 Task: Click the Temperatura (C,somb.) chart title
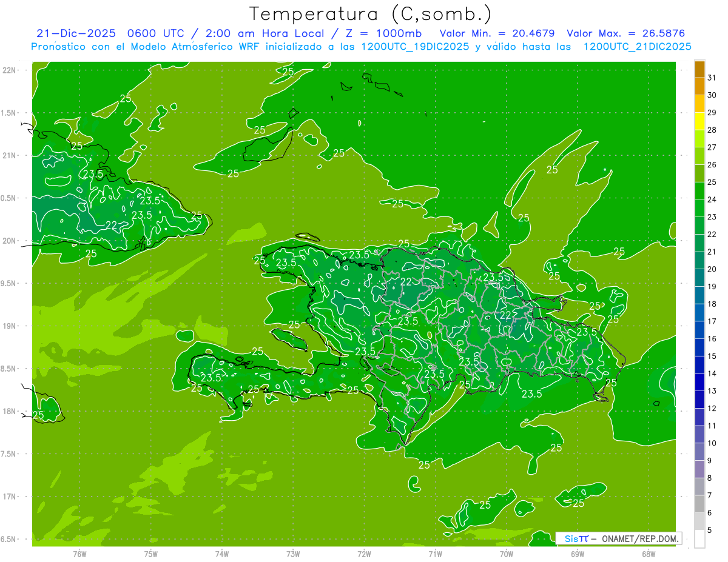coord(370,13)
